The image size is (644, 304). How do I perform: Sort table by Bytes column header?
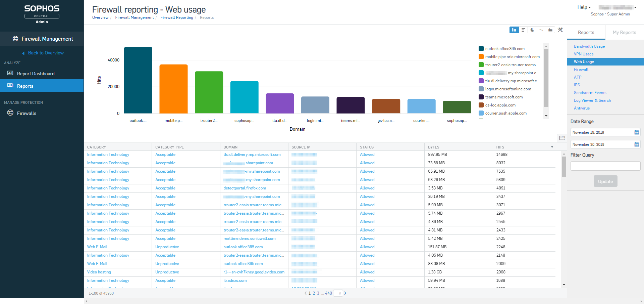433,147
